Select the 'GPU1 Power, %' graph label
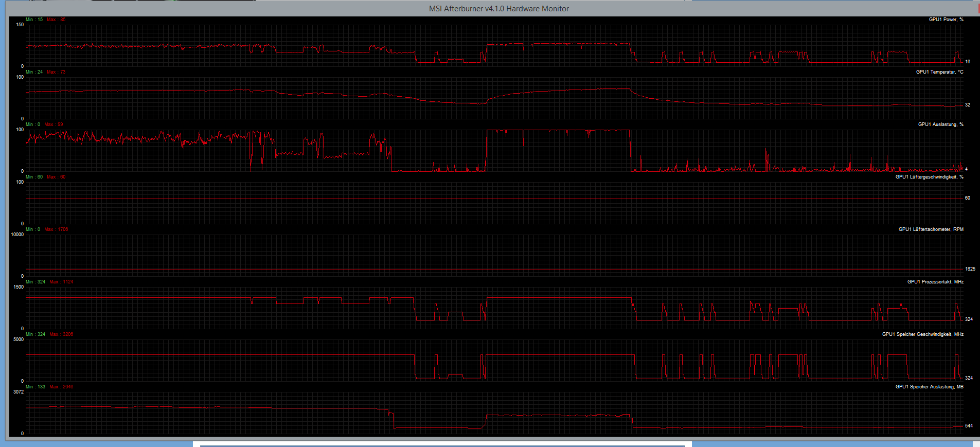Viewport: 980px width, 447px height. pos(946,20)
